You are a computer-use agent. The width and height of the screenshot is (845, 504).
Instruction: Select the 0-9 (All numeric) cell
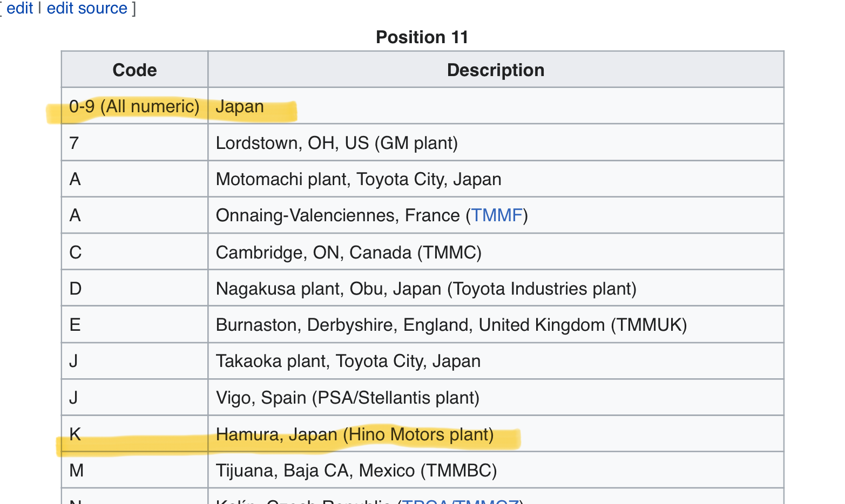click(134, 106)
